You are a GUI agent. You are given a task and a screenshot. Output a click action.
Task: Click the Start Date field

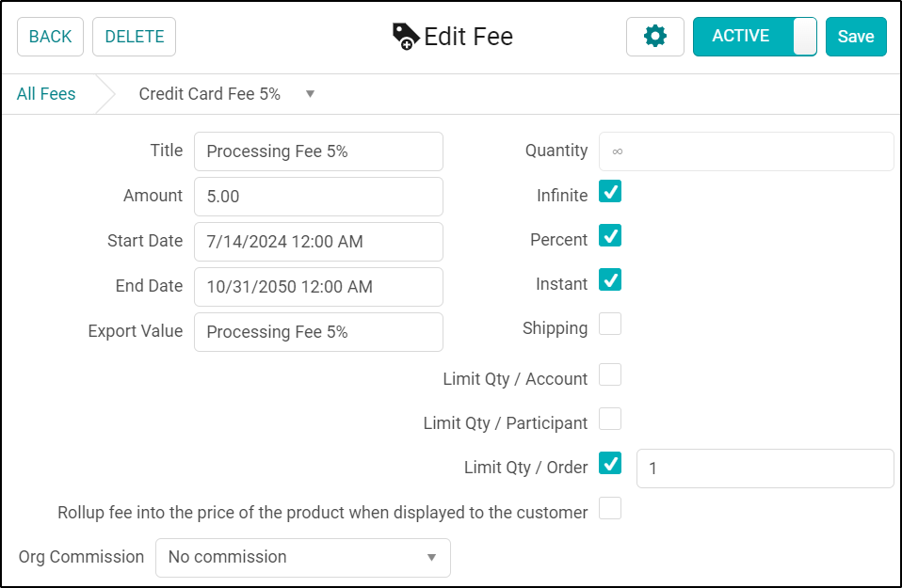click(x=318, y=242)
